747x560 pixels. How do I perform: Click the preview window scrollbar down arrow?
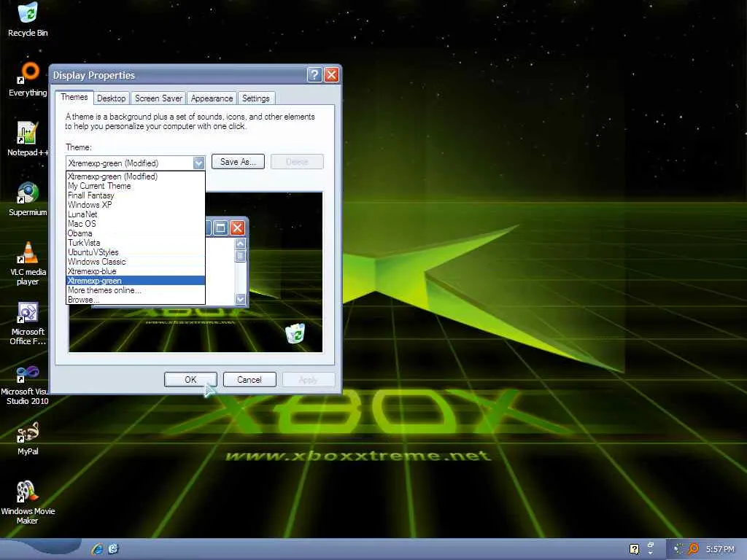[x=241, y=298]
